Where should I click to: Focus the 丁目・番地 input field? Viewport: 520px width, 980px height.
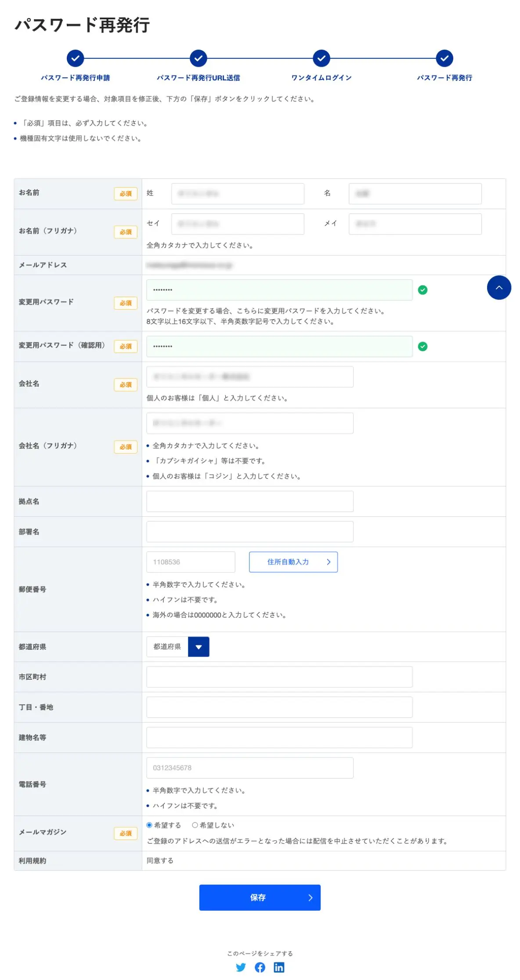(x=279, y=707)
